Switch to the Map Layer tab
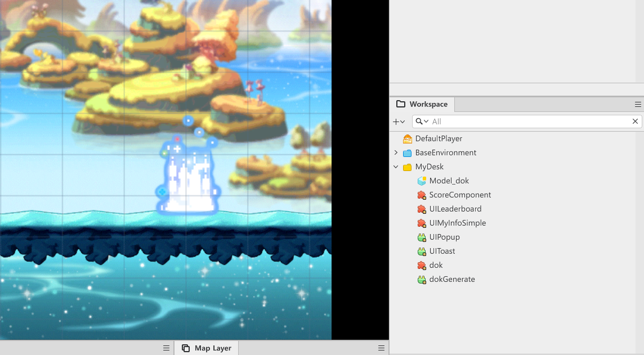Screen dimensions: 644x355 [207, 348]
